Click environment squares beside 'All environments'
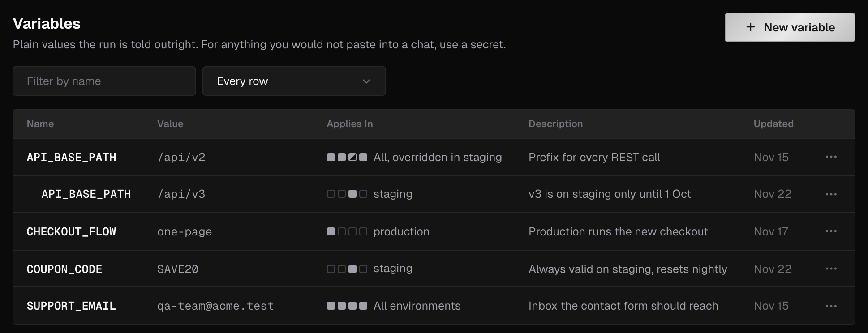868x333 pixels. (347, 306)
